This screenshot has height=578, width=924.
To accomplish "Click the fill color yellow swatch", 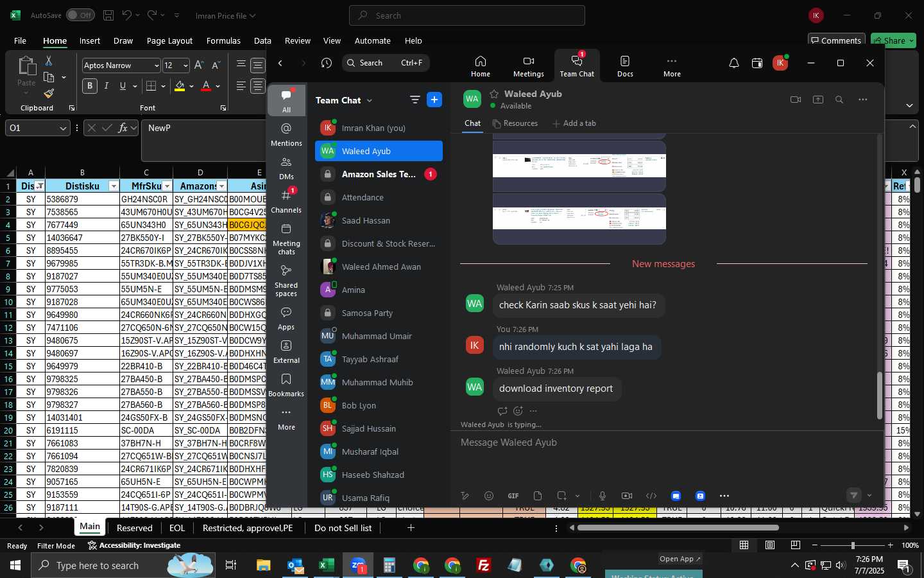I will pyautogui.click(x=180, y=86).
